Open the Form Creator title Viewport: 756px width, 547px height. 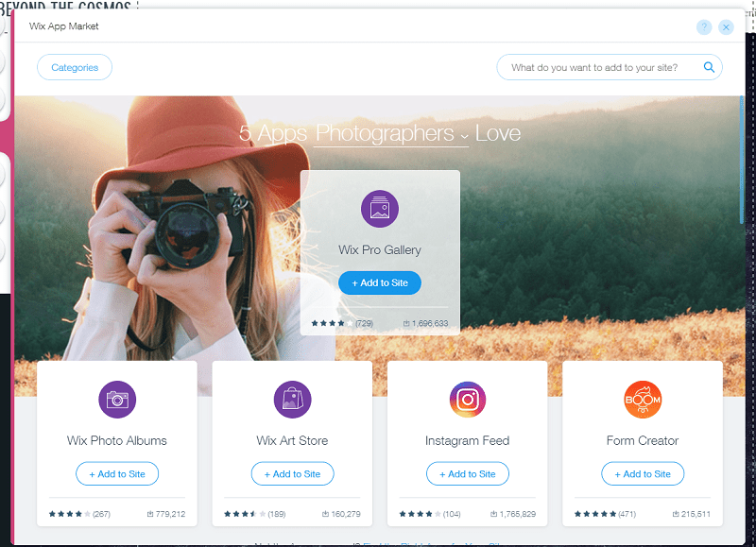[x=643, y=441]
